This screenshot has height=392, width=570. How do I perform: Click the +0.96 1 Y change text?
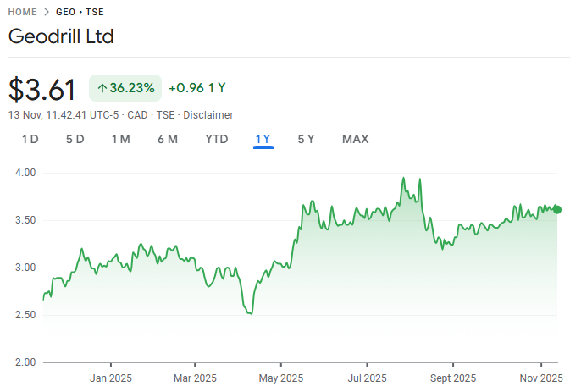[197, 88]
